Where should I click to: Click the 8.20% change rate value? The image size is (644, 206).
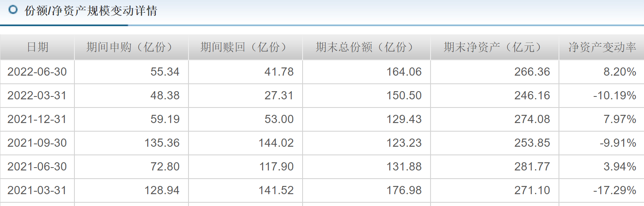[619, 72]
